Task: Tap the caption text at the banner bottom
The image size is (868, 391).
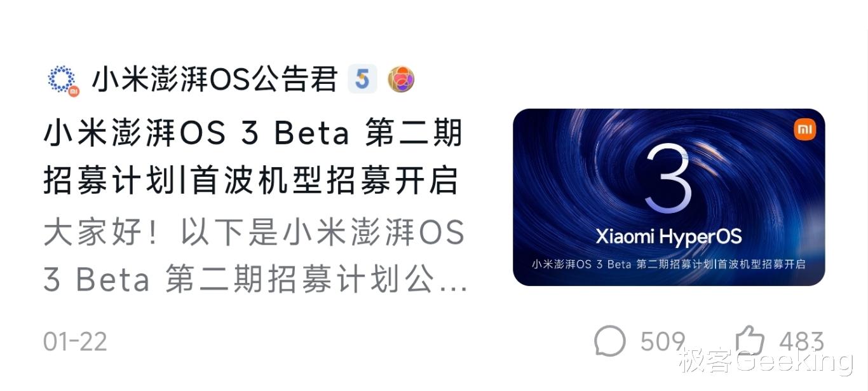Action: pyautogui.click(x=668, y=264)
